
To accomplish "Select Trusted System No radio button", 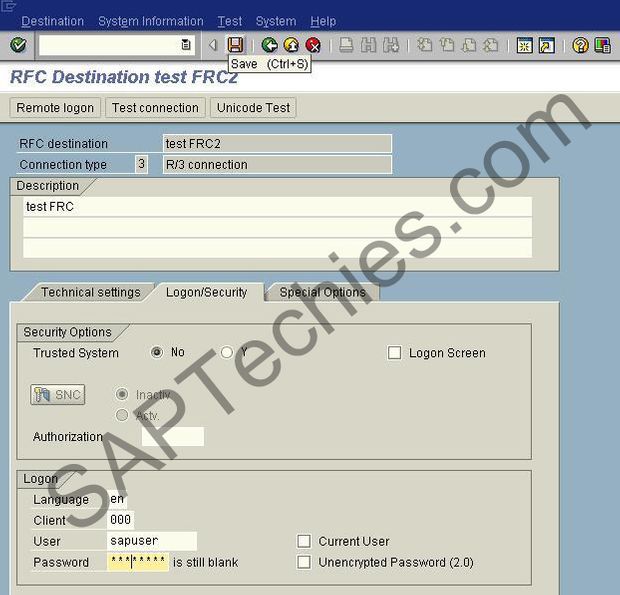I will [x=157, y=352].
